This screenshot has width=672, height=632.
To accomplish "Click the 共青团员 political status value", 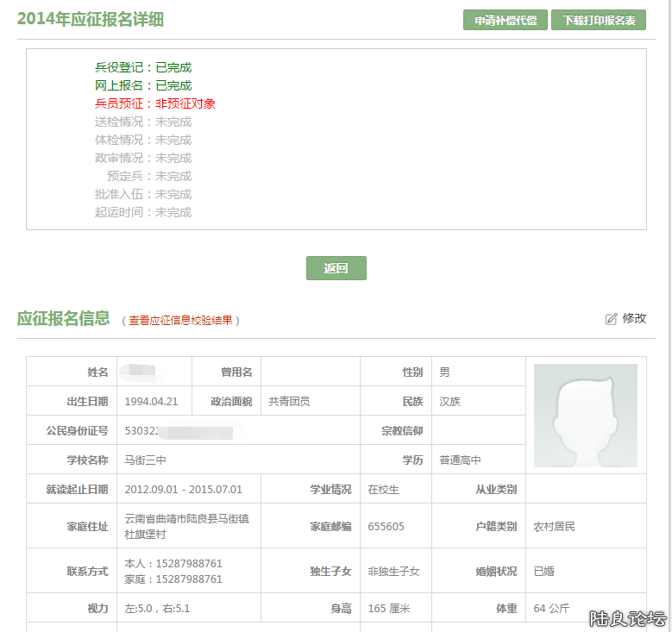I will pos(289,402).
